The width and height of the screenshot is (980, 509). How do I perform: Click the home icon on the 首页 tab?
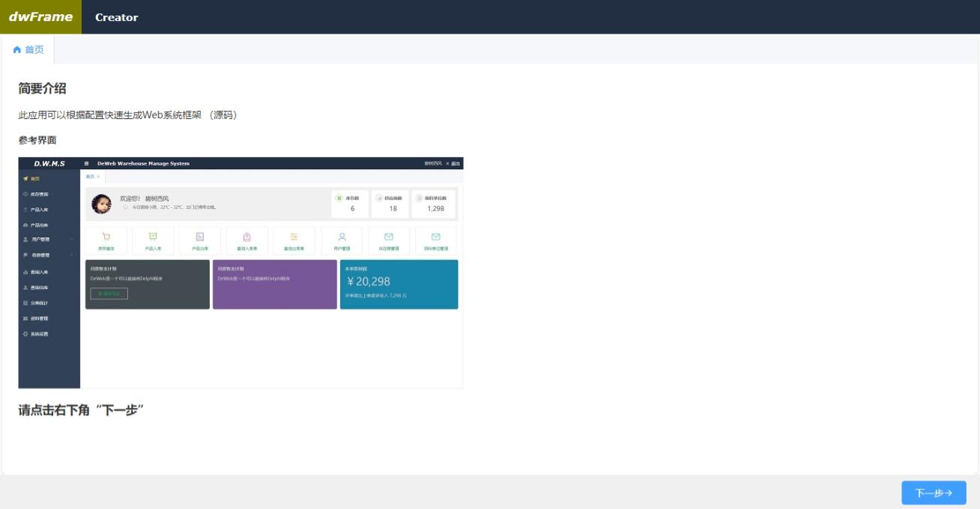pos(16,50)
